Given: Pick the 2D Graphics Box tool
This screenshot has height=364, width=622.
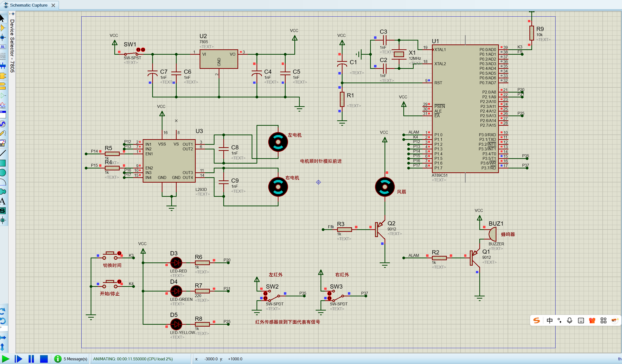Looking at the screenshot, I should pyautogui.click(x=3, y=163).
